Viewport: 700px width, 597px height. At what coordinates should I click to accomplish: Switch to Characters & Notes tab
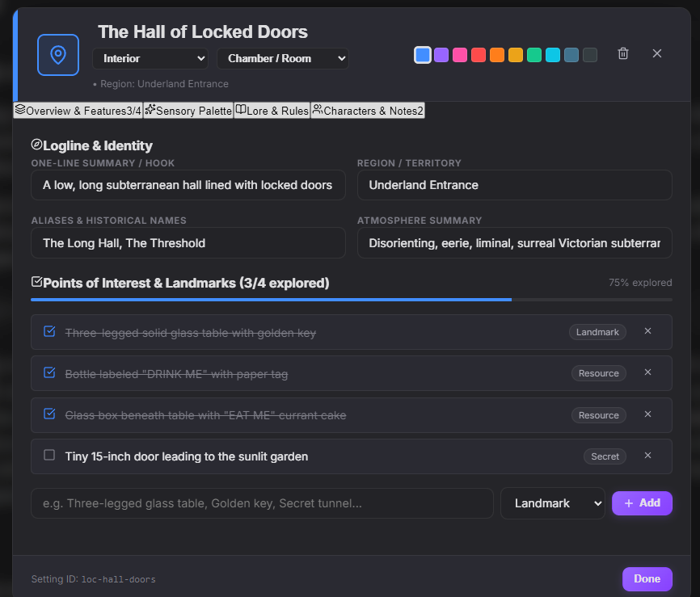coord(368,110)
